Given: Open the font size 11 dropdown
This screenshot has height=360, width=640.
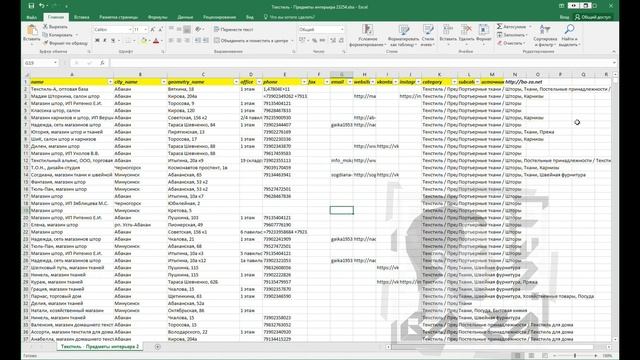Looking at the screenshot, I should point(146,29).
